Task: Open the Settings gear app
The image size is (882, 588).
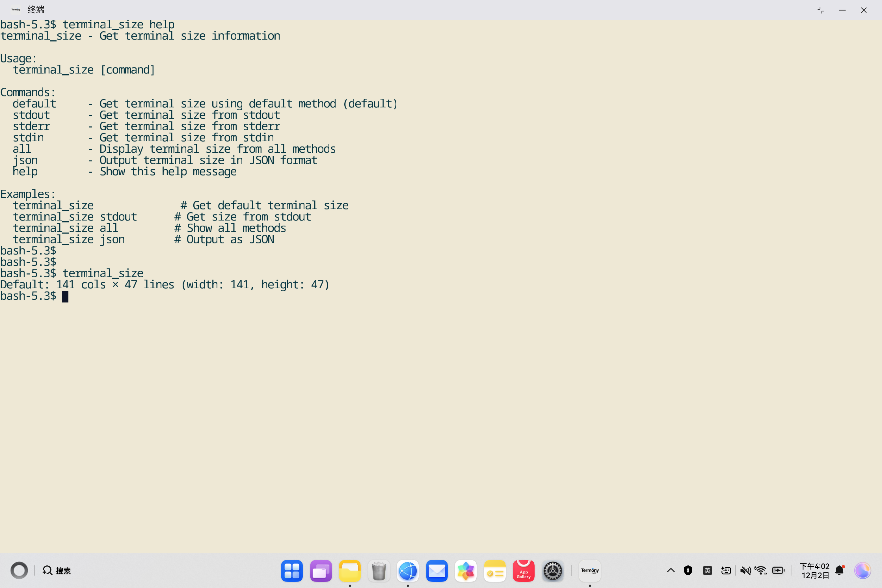Action: [552, 571]
